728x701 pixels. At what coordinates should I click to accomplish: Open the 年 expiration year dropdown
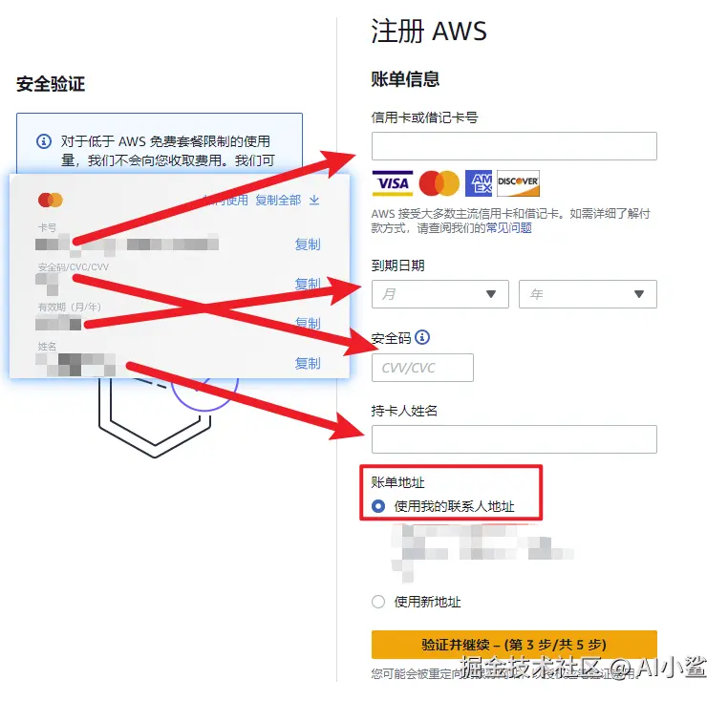pyautogui.click(x=588, y=294)
